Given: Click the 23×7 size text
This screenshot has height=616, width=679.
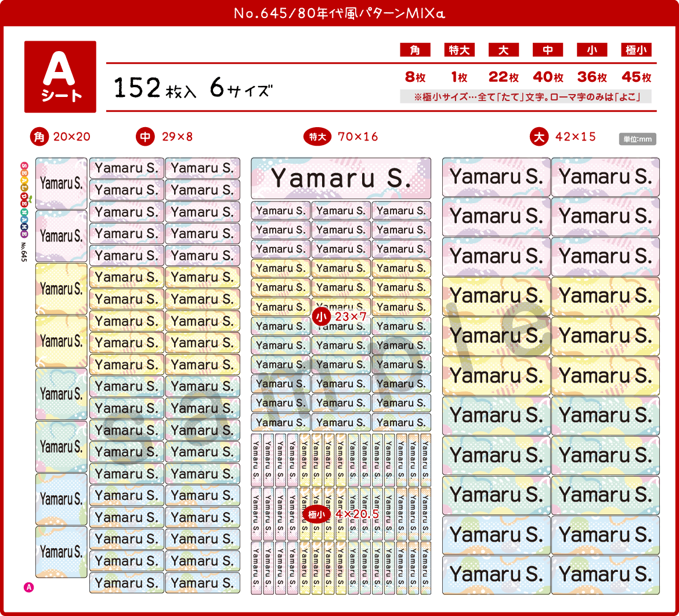Looking at the screenshot, I should [x=351, y=316].
